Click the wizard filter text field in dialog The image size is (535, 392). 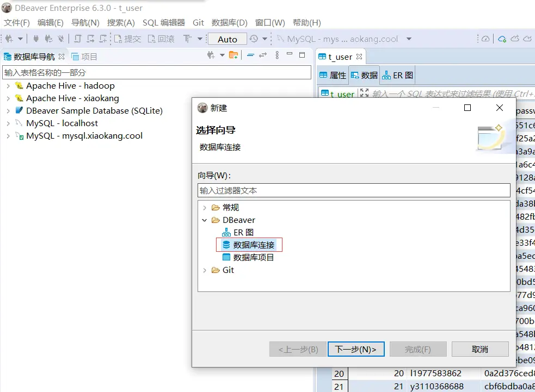tap(354, 190)
